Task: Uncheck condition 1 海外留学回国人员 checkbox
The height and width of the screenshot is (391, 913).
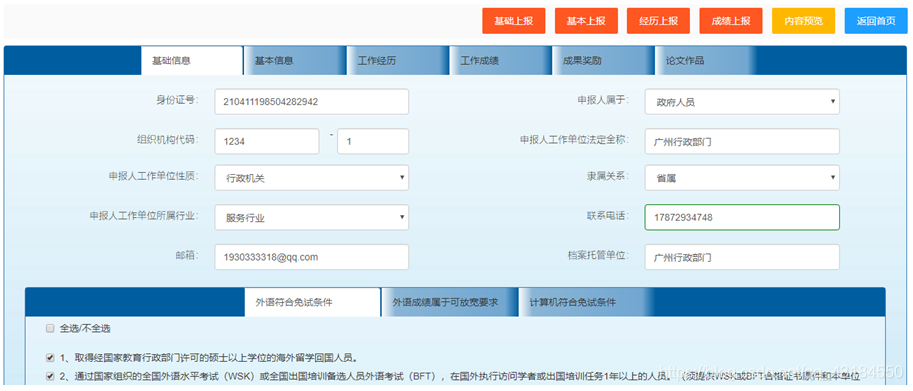Action: pos(50,358)
